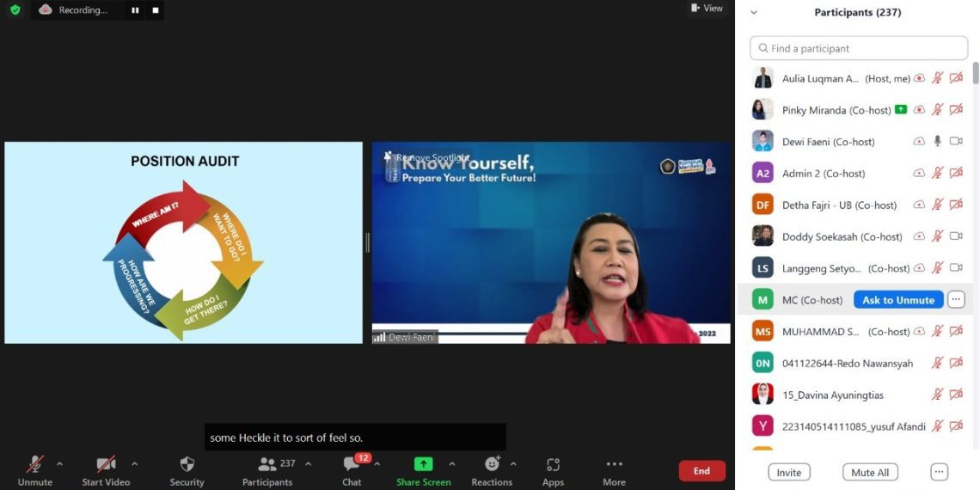Image resolution: width=980 pixels, height=490 pixels.
Task: Click Remove Spotlight on Dewi Faeni video
Action: click(432, 157)
